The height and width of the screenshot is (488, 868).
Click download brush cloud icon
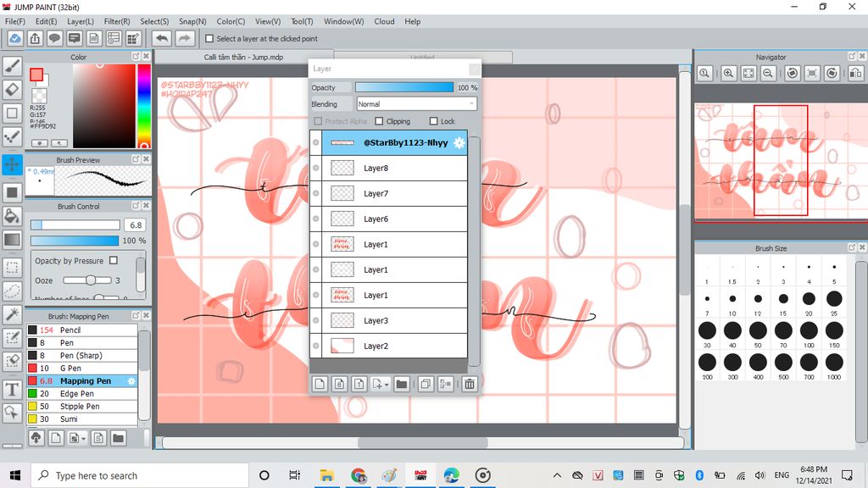pos(36,438)
